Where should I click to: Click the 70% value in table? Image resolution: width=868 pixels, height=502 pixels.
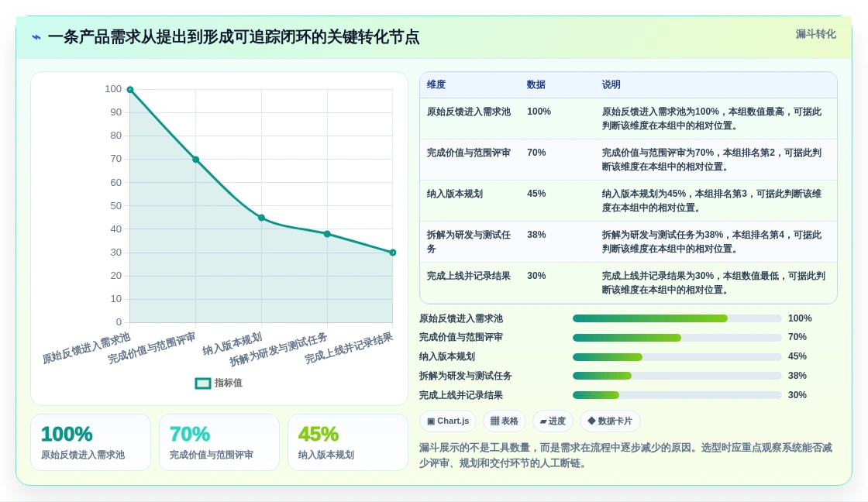coord(536,153)
